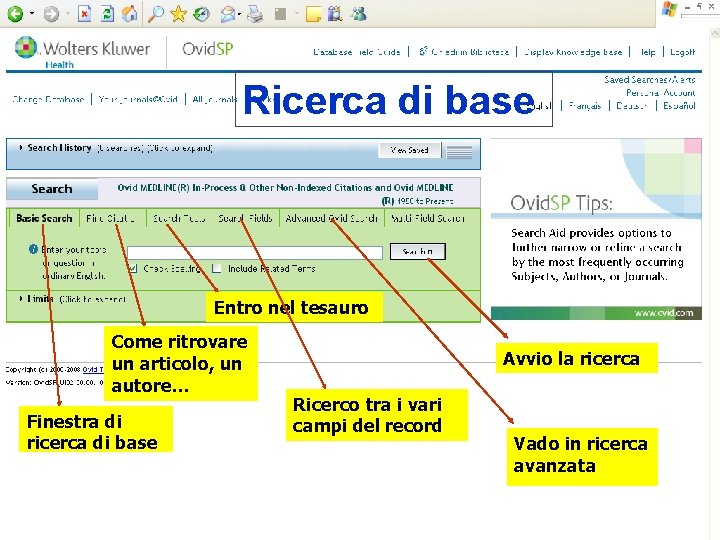720x540 pixels.
Task: Open the Display Knowledge Base link
Action: pos(573,52)
